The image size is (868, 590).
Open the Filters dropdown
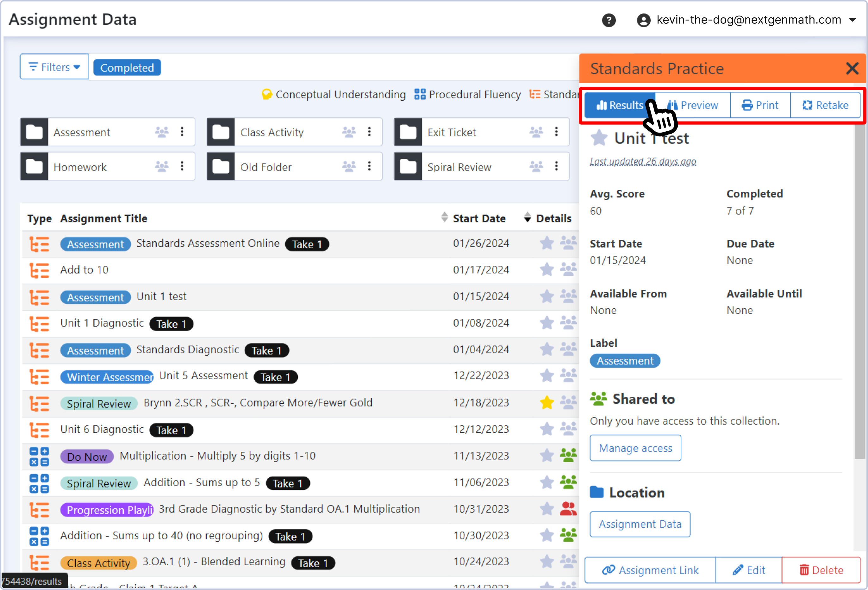point(54,66)
